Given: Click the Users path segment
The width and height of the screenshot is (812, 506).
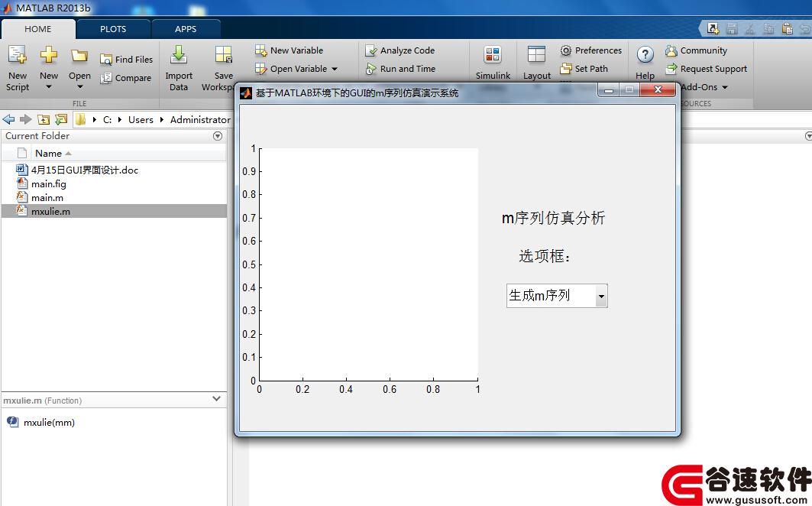Looking at the screenshot, I should 141,120.
